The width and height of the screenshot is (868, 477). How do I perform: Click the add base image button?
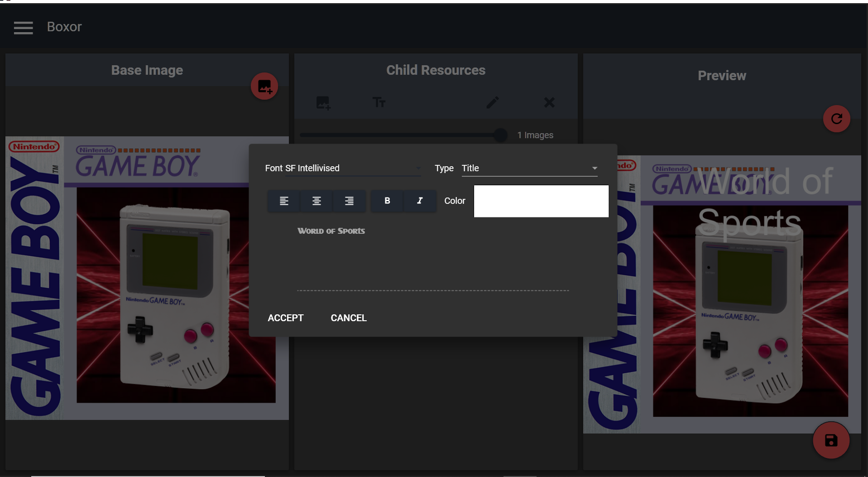click(264, 86)
